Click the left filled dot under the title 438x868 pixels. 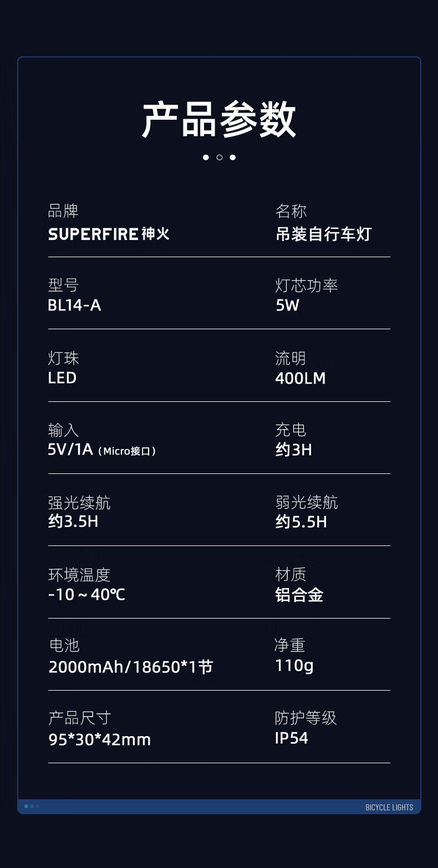coord(206,157)
